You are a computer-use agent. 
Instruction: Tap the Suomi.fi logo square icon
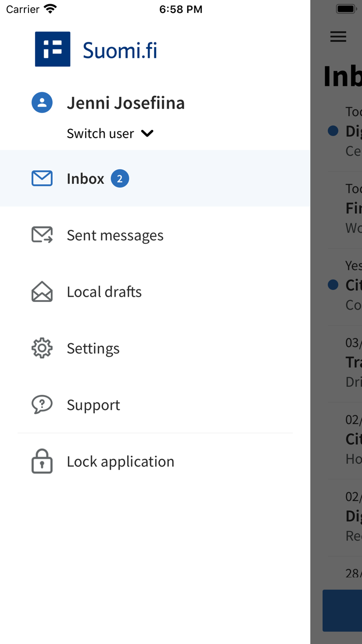pyautogui.click(x=52, y=49)
